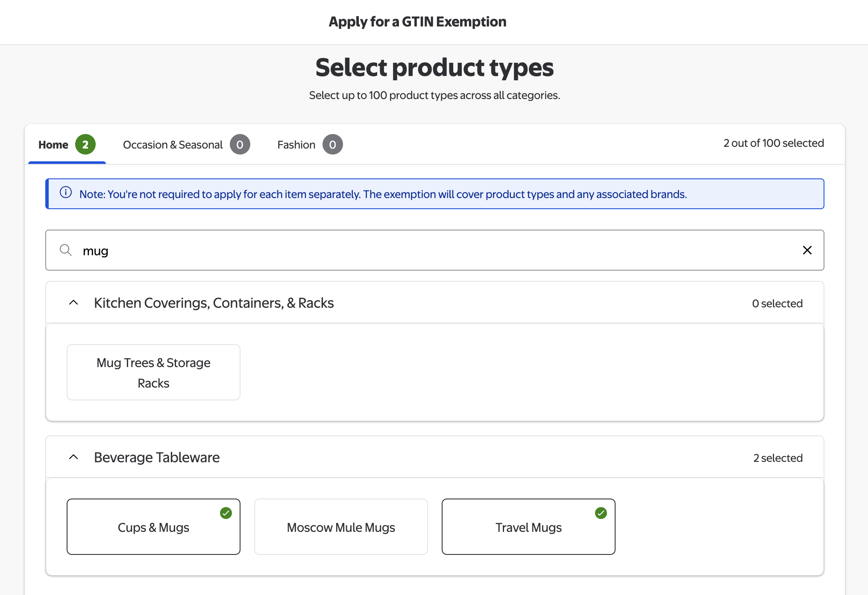The image size is (868, 595).
Task: Click 'Apply for a GTIN Exemption' title
Action: tap(417, 22)
